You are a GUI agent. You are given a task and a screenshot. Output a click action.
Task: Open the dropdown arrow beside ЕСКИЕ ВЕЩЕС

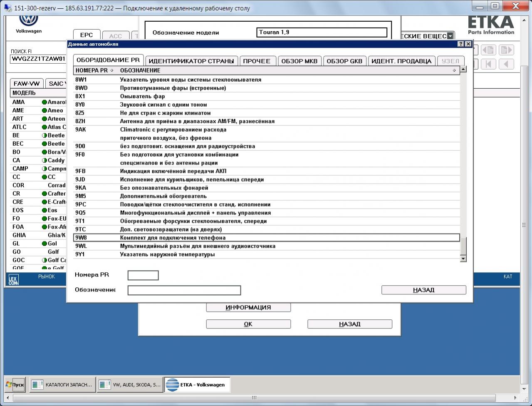click(x=450, y=36)
